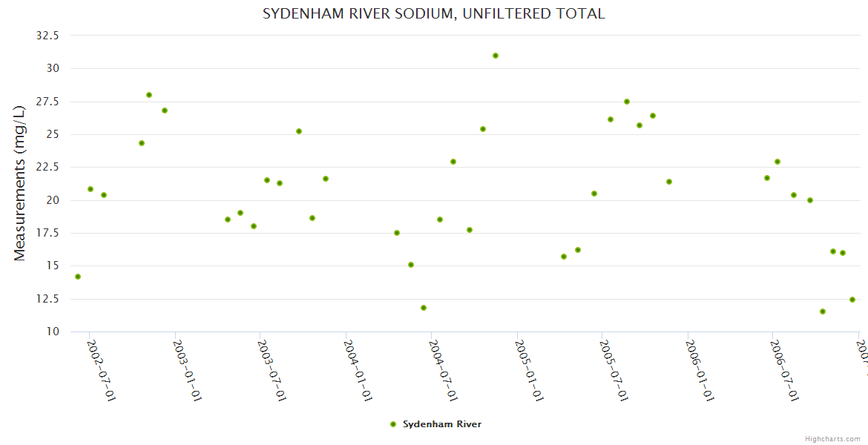Click the 27.5 mg/L point in 2005
Viewport: 868px width, 445px height.
click(627, 102)
